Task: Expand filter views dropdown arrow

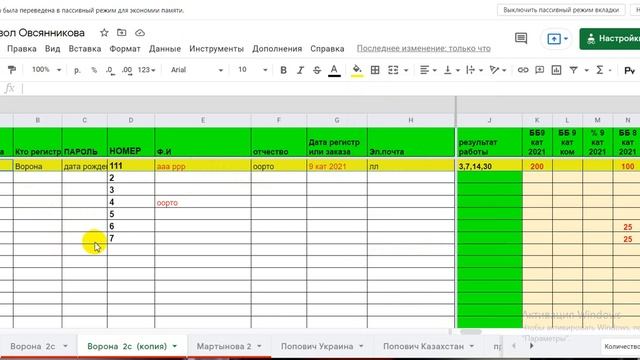Action: click(586, 70)
